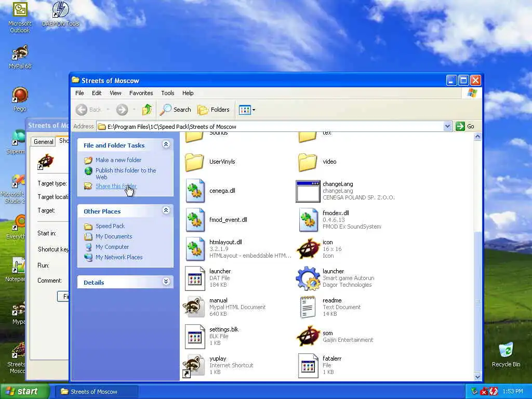Open the Favorites menu
This screenshot has height=399, width=532.
pos(141,93)
